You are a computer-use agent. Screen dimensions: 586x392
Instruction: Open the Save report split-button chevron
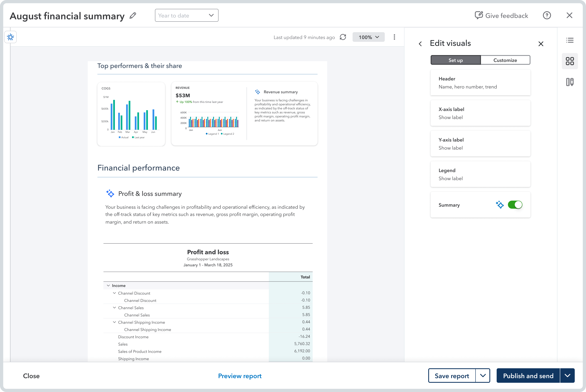pyautogui.click(x=483, y=376)
